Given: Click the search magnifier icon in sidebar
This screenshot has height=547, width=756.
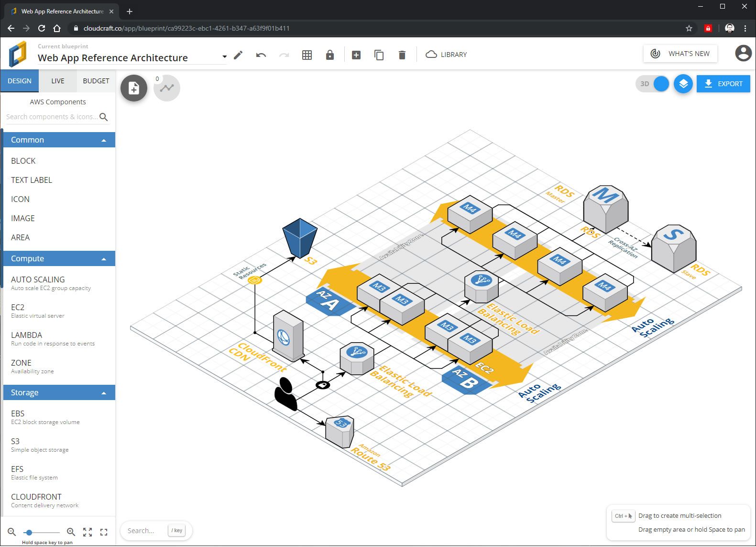Looking at the screenshot, I should pyautogui.click(x=104, y=117).
